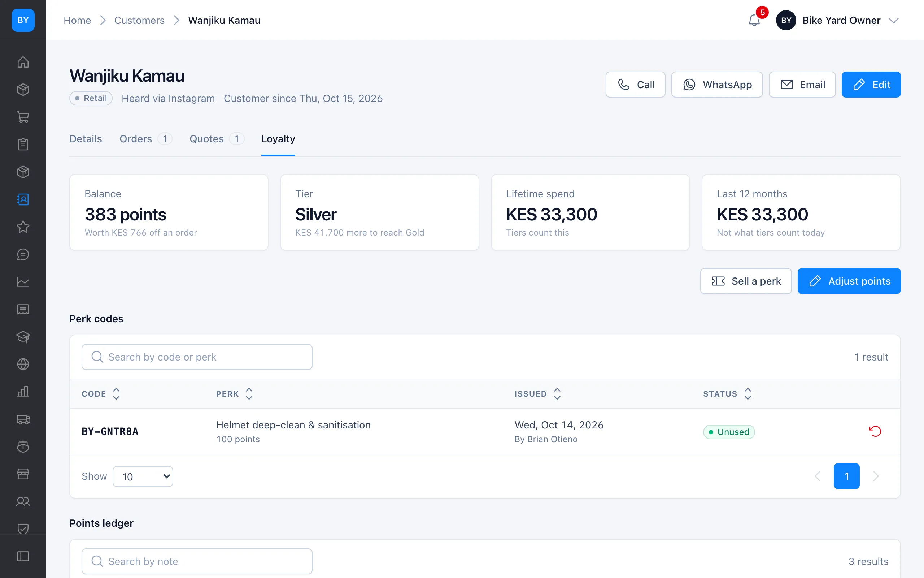The width and height of the screenshot is (924, 578).
Task: Open the storefront sidebar icon
Action: [23, 474]
